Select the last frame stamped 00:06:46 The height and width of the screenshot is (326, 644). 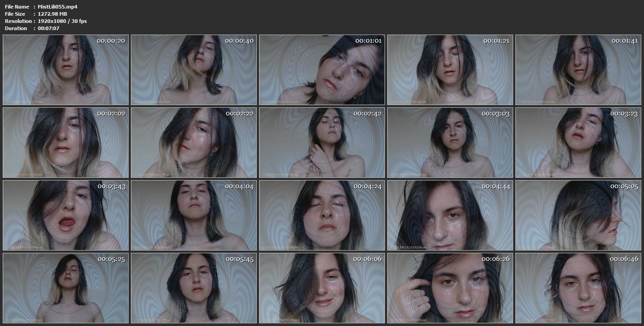coord(578,288)
